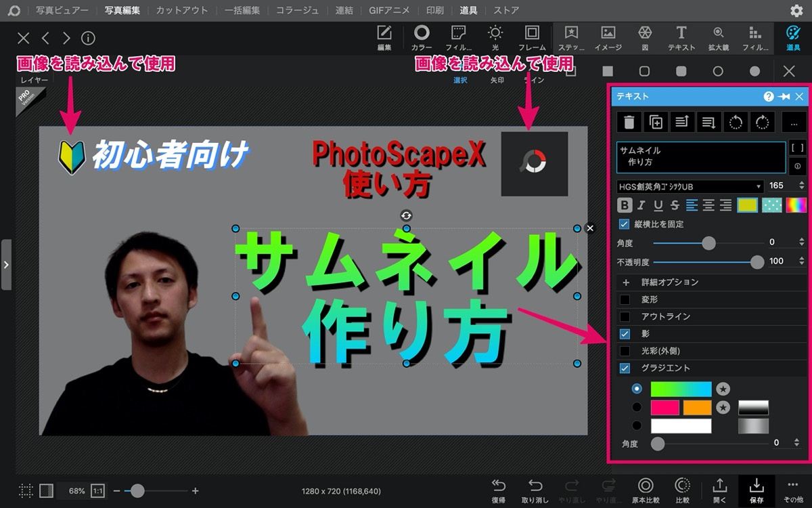
Task: Click 復帰 revert button
Action: point(498,491)
